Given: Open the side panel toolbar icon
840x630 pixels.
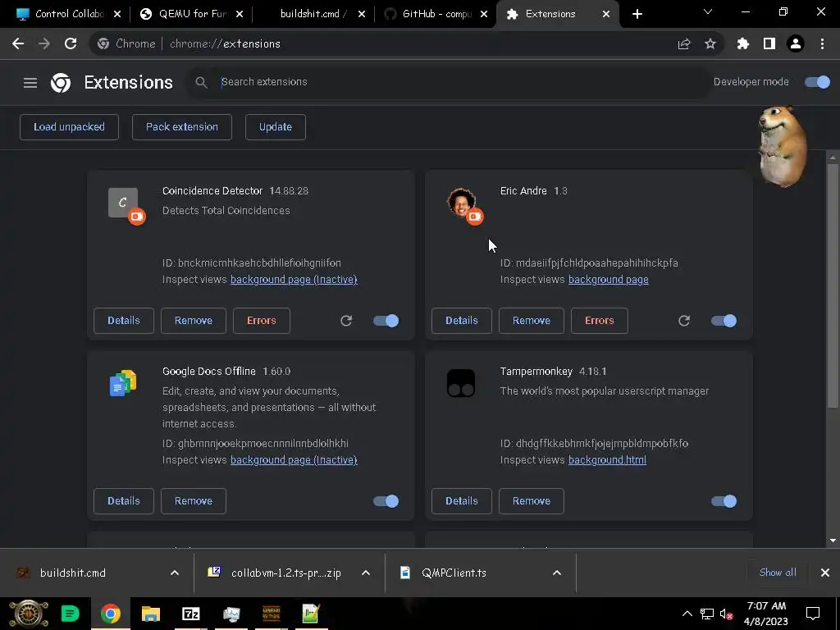Looking at the screenshot, I should (769, 44).
